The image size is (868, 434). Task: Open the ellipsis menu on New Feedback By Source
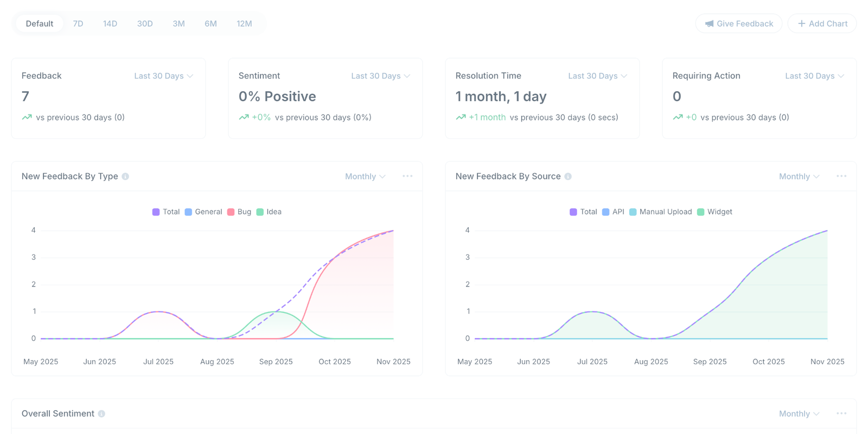[x=841, y=176]
